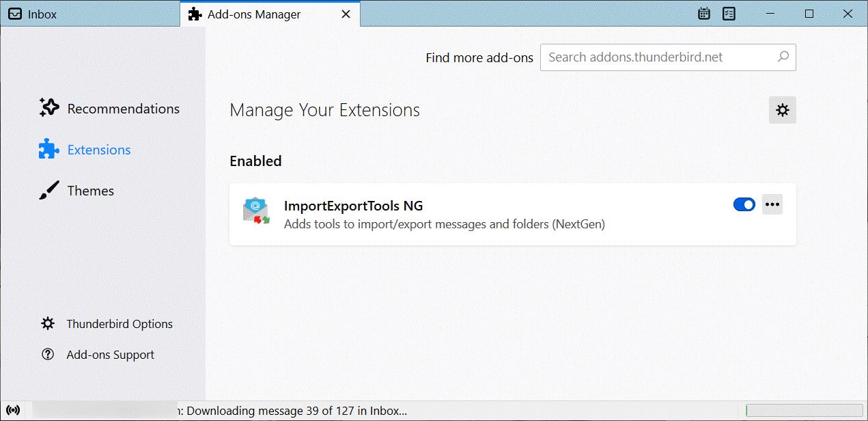Open ImportExportTools NG more options menu
Image resolution: width=868 pixels, height=421 pixels.
coord(772,204)
